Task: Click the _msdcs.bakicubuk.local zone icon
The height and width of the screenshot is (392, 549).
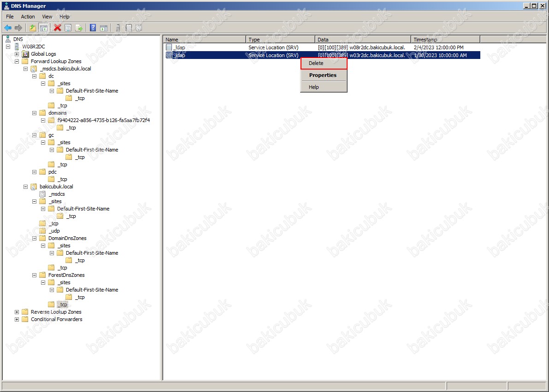Action: 34,69
